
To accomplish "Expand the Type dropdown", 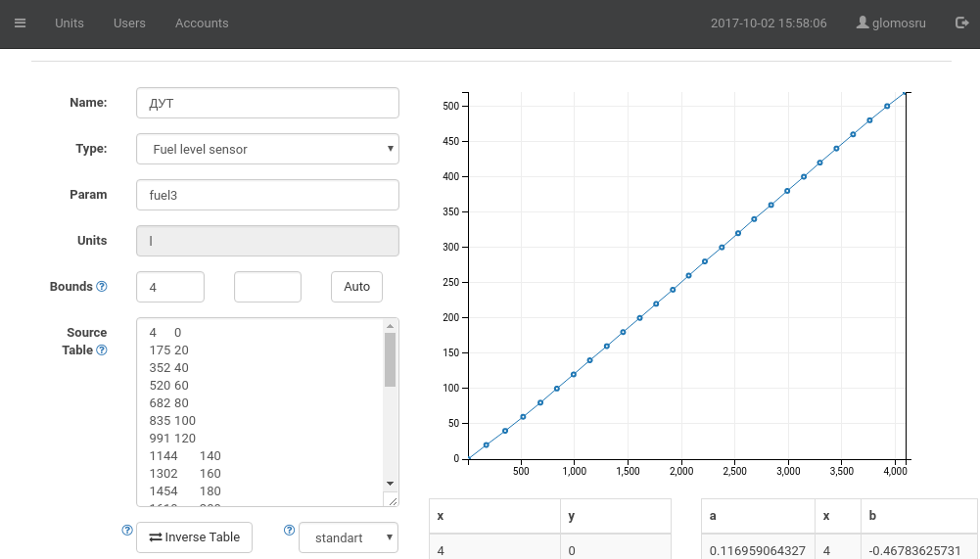I will [267, 149].
